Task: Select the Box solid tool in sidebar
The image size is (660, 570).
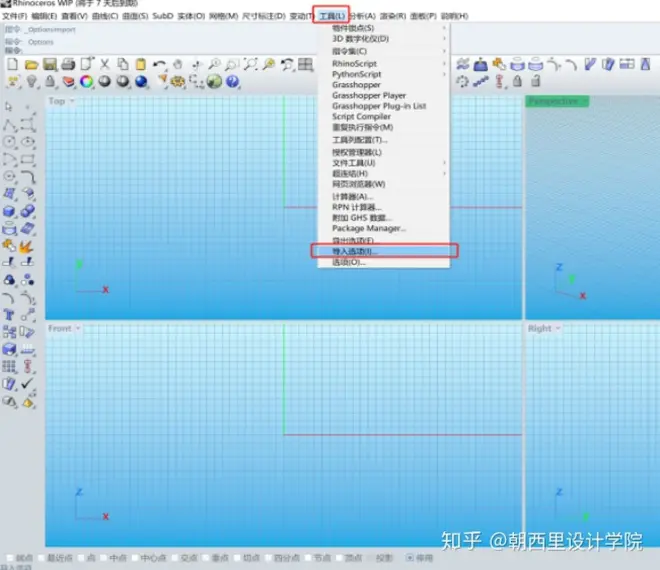Action: pos(9,211)
